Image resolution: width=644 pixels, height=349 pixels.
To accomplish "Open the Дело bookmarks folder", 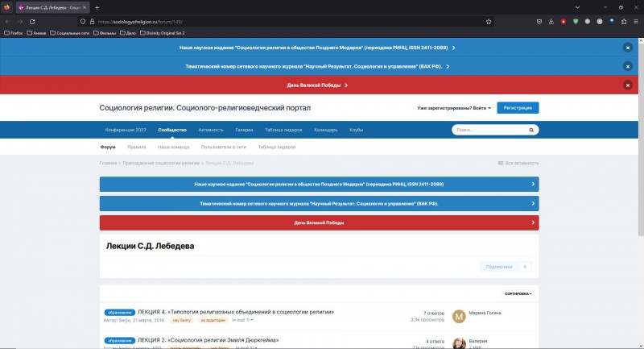I will [128, 33].
